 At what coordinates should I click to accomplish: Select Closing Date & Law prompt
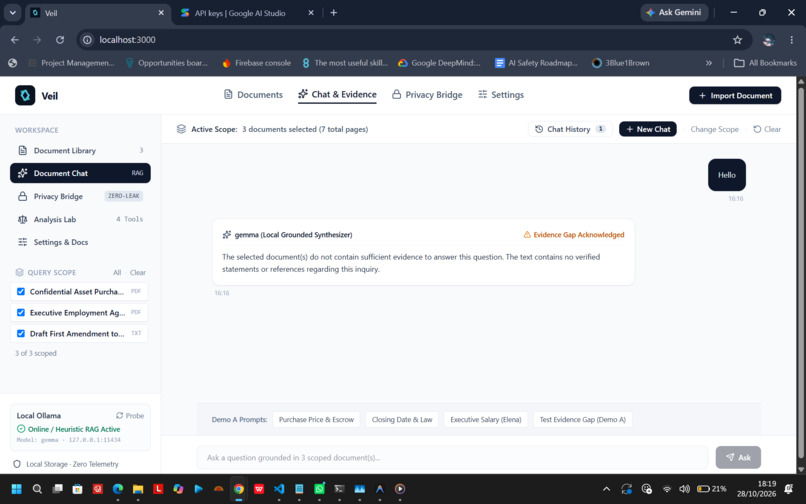[402, 420]
